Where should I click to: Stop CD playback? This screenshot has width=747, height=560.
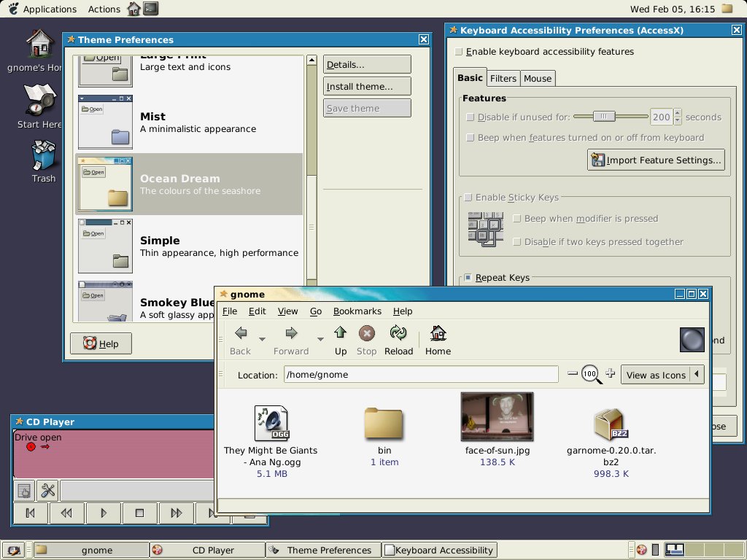(x=139, y=513)
